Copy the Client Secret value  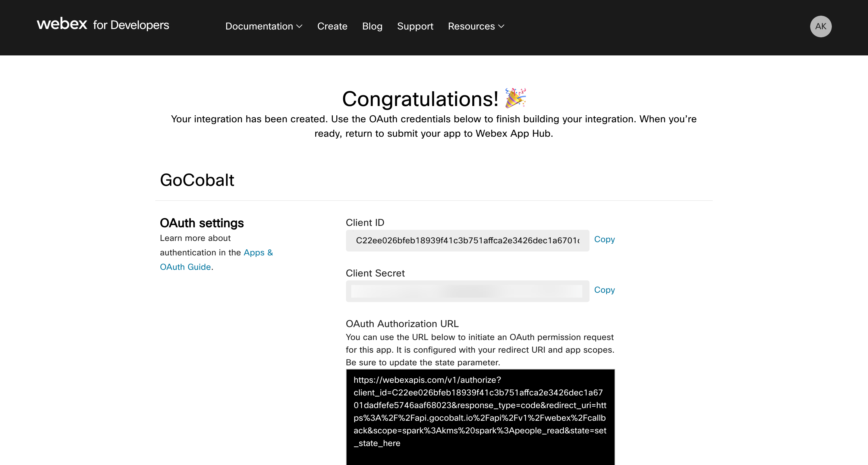click(604, 290)
